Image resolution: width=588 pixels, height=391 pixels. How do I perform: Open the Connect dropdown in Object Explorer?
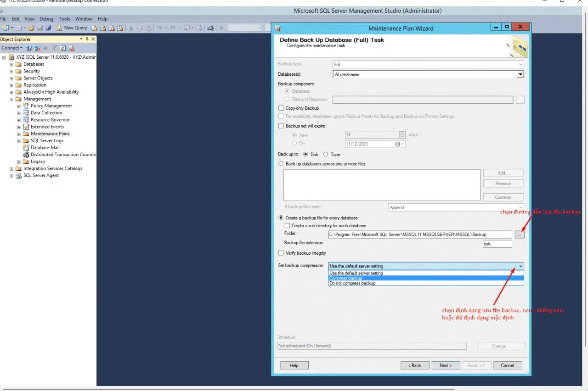(x=12, y=48)
